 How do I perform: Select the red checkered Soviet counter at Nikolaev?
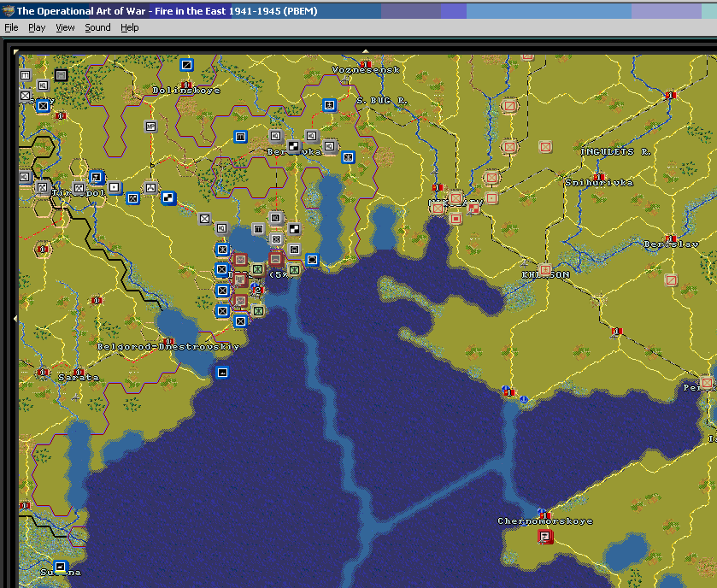coord(473,209)
